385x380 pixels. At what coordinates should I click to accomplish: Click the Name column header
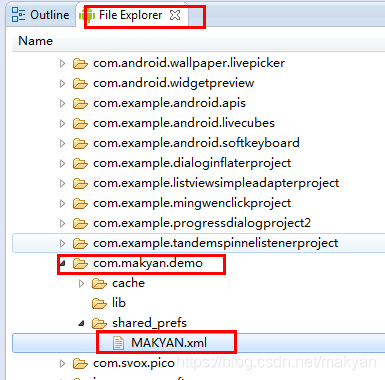tap(36, 41)
